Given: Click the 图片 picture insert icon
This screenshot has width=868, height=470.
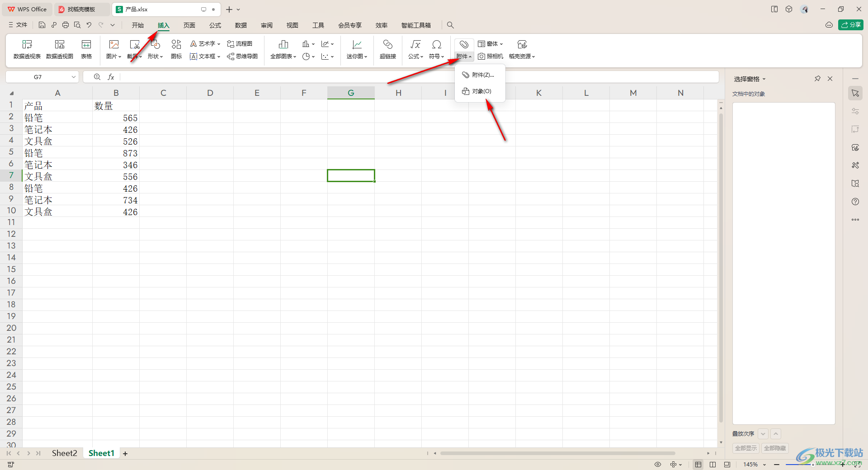Looking at the screenshot, I should click(114, 44).
